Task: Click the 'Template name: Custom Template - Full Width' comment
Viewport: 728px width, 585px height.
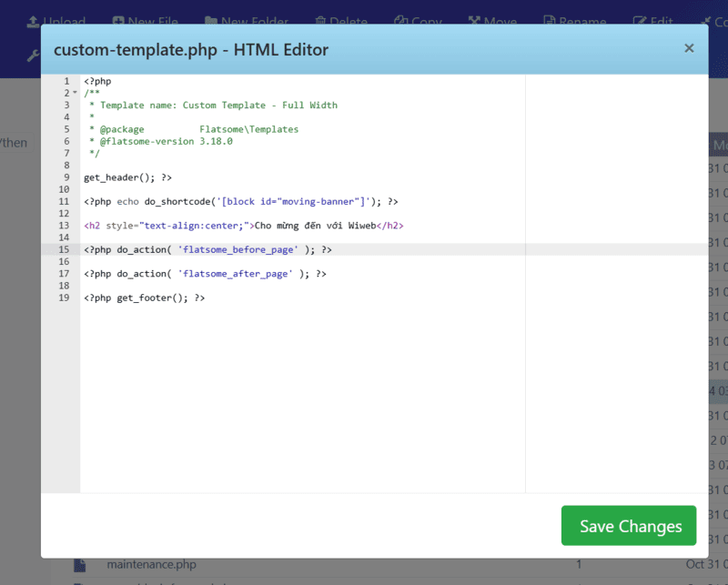Action: (218, 105)
